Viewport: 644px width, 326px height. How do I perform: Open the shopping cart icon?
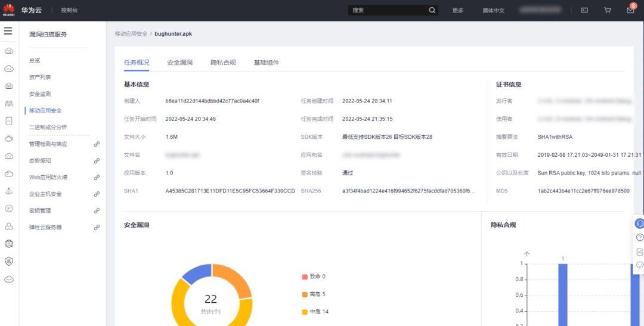pyautogui.click(x=608, y=10)
